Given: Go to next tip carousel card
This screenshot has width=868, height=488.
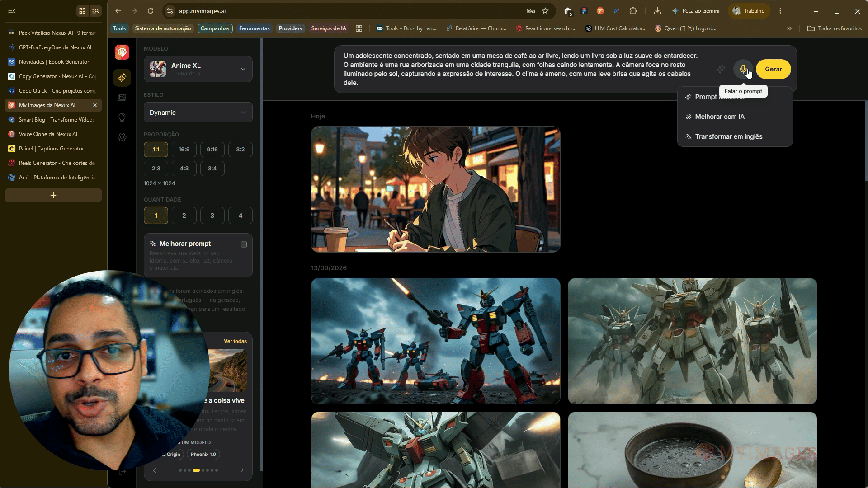Looking at the screenshot, I should point(242,470).
